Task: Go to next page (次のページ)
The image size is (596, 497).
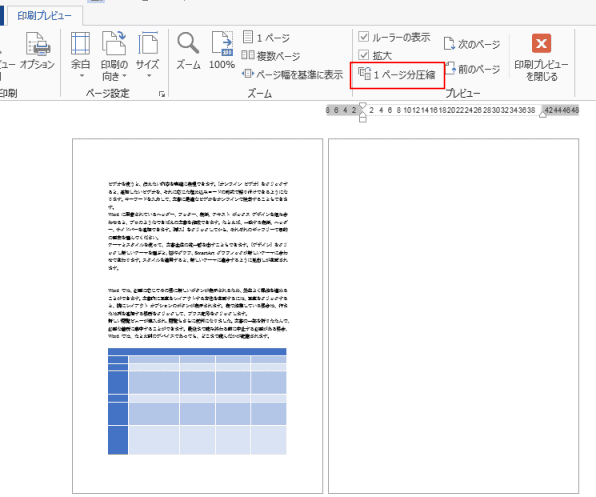Action: 472,44
